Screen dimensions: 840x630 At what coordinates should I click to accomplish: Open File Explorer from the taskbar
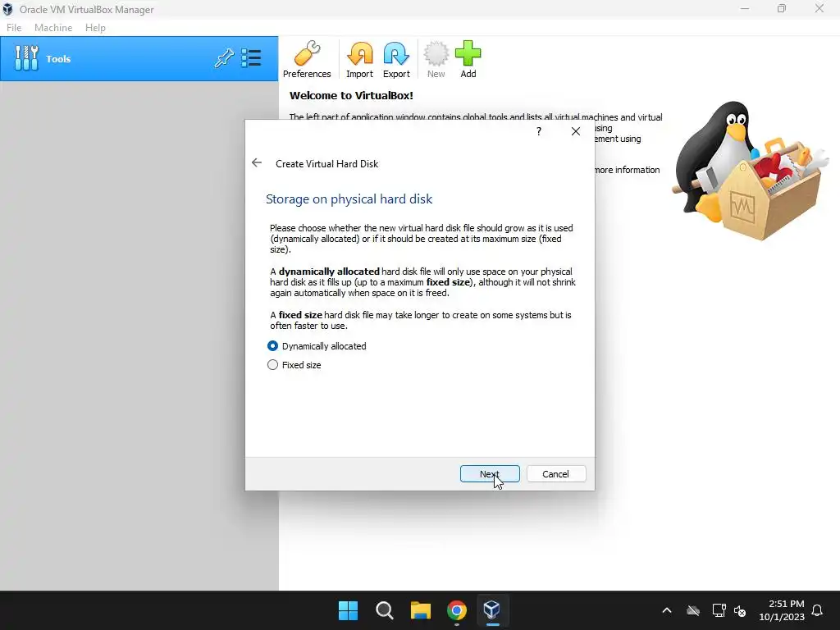pyautogui.click(x=421, y=610)
